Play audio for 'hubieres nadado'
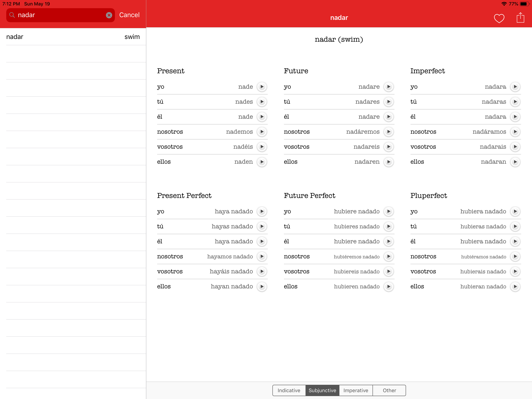 coord(389,226)
